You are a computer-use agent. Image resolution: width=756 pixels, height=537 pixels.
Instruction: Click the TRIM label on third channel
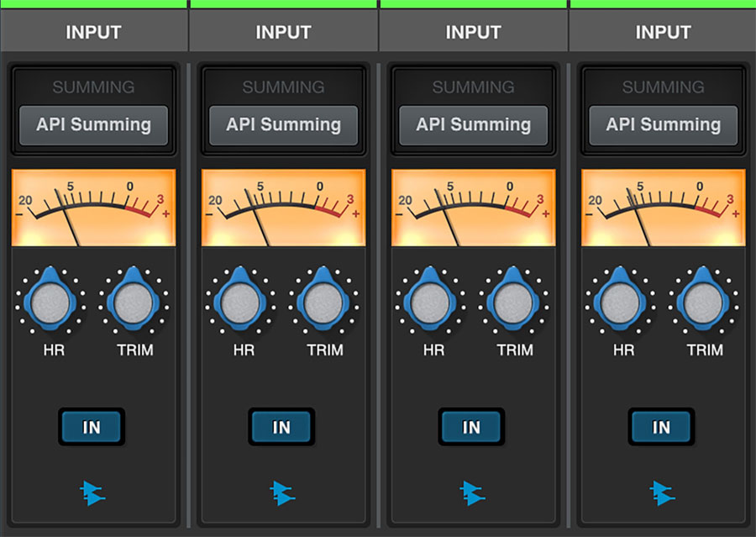pos(515,350)
